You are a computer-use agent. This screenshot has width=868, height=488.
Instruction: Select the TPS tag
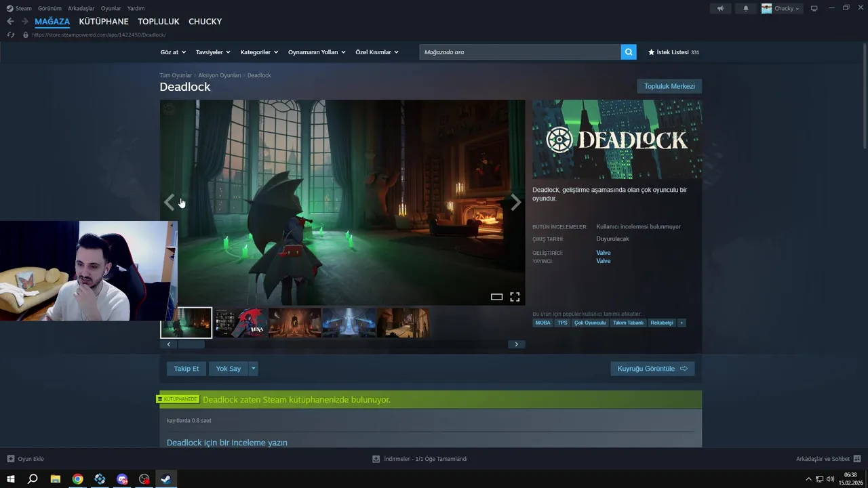click(x=562, y=323)
